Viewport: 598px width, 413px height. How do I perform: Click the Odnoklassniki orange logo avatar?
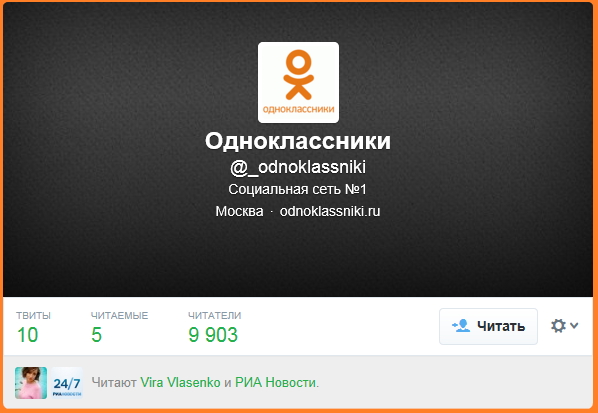point(298,82)
